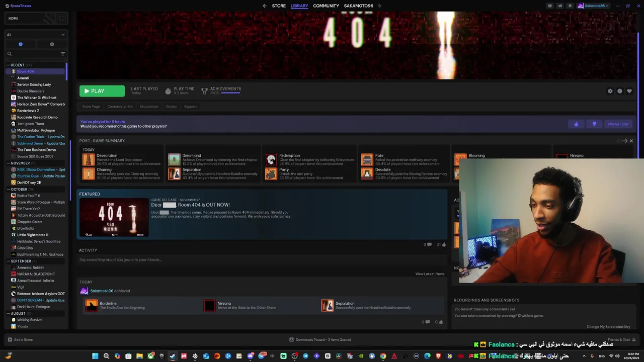The image size is (644, 362).
Task: Close the Post-Game Summary panel
Action: (631, 141)
